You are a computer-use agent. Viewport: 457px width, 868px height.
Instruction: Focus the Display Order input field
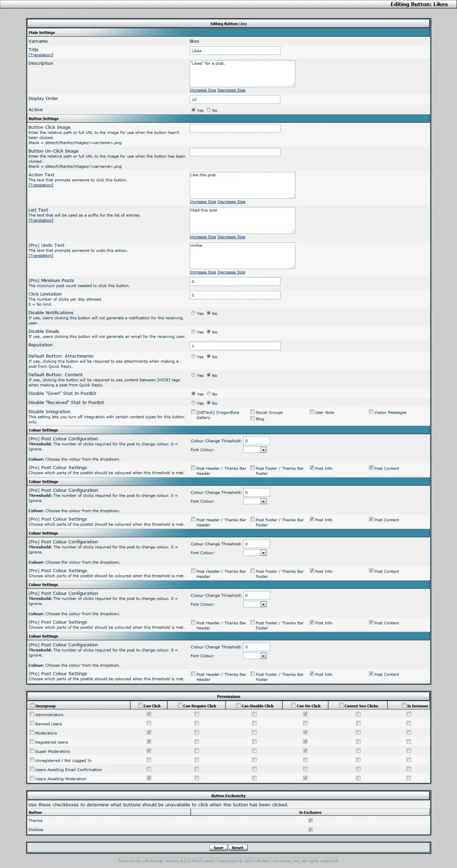point(235,100)
